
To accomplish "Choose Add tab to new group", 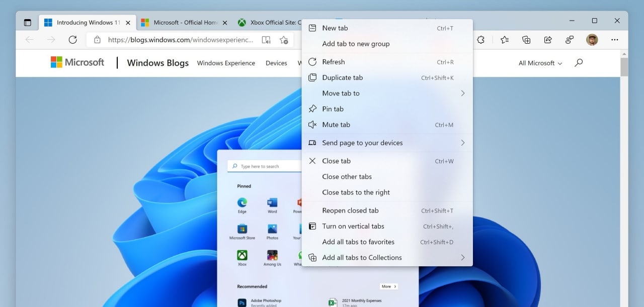I will click(x=387, y=44).
